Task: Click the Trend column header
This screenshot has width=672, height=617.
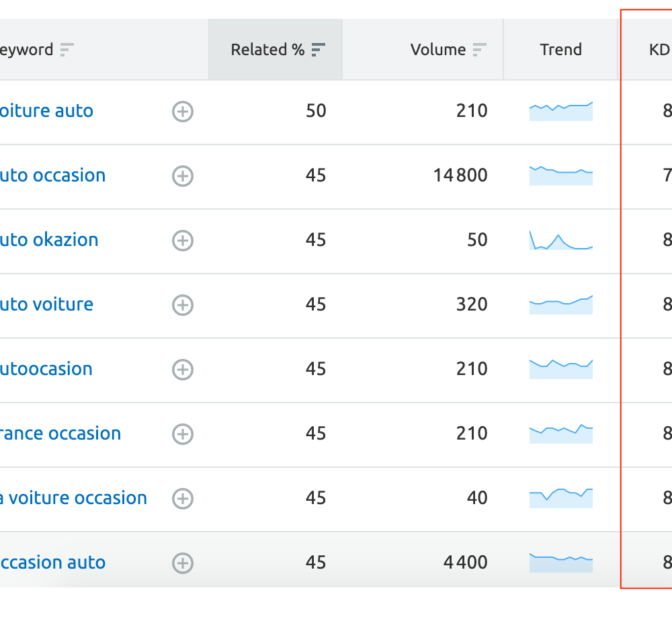Action: pyautogui.click(x=560, y=50)
